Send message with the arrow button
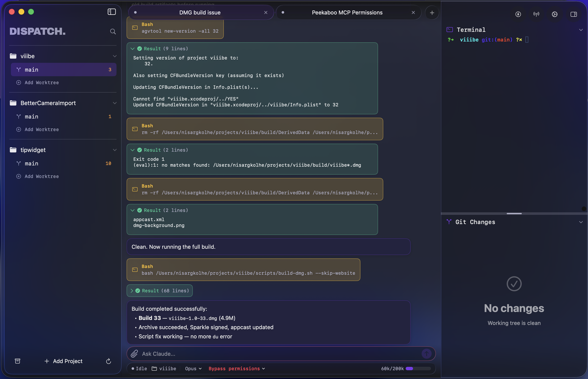The height and width of the screenshot is (379, 588). (x=426, y=354)
